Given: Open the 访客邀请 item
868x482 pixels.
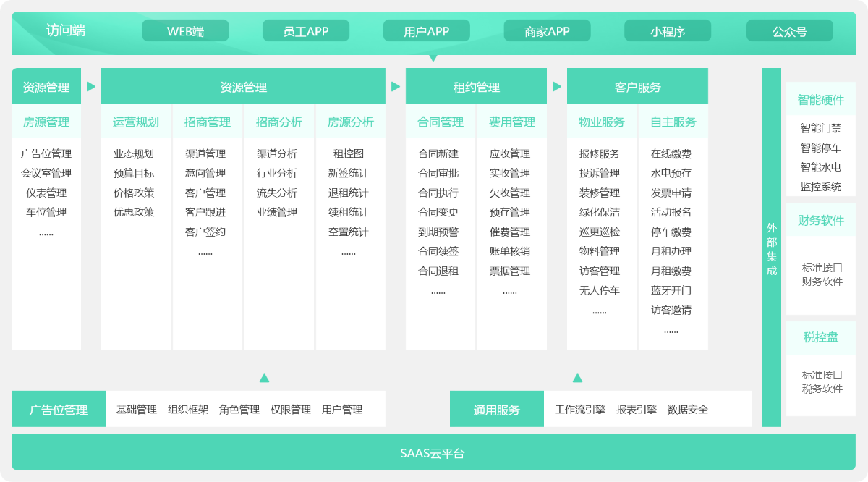Looking at the screenshot, I should point(671,310).
